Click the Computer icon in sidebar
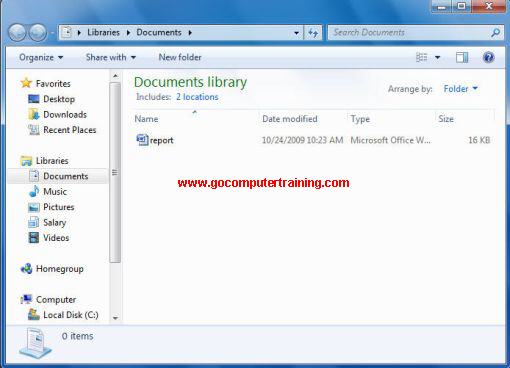 (x=26, y=299)
